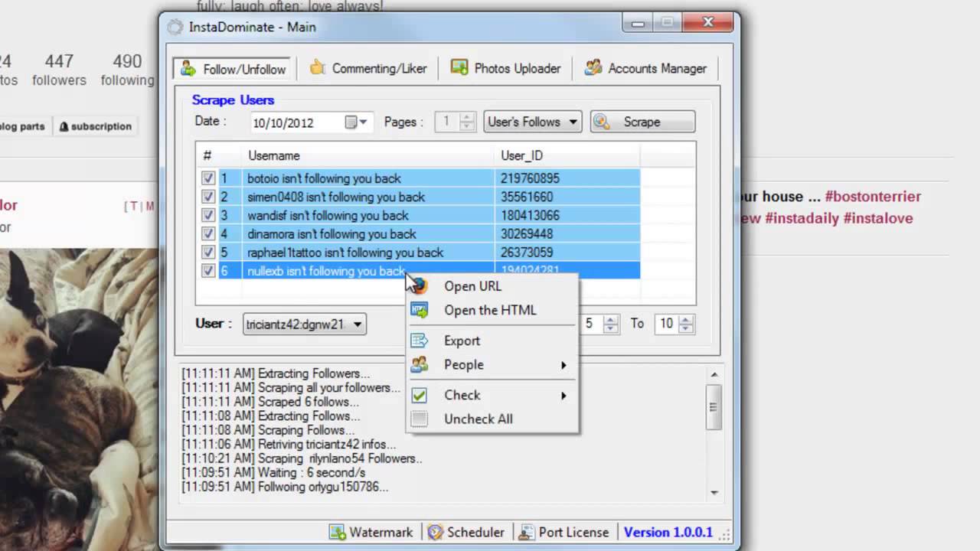Click Port License in status bar
980x551 pixels.
coord(563,532)
